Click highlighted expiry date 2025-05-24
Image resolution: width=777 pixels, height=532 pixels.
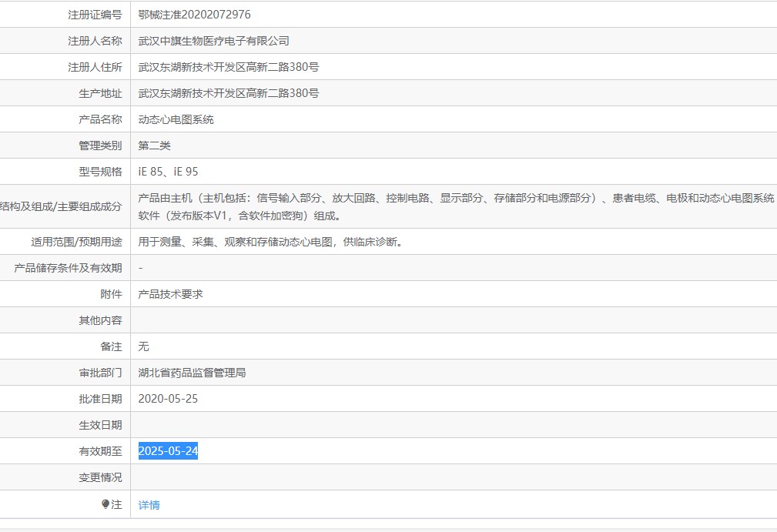pyautogui.click(x=168, y=450)
